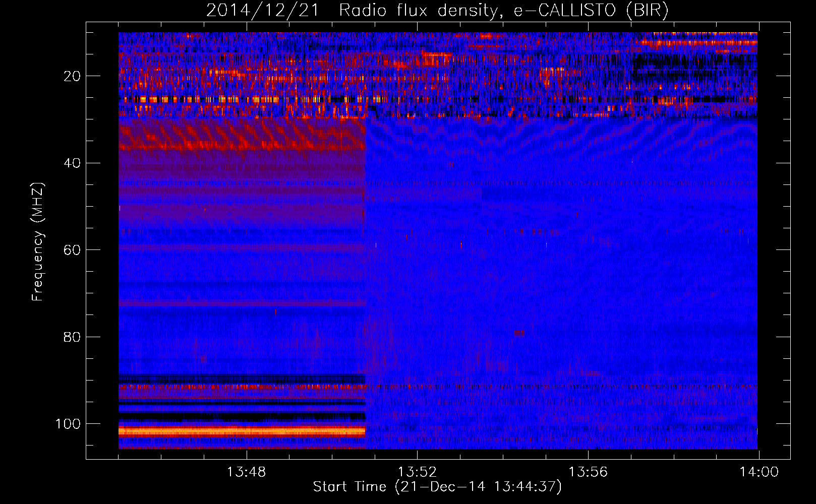This screenshot has height=504, width=816.
Task: Click the "60" frequency tick label
Action: coord(72,250)
